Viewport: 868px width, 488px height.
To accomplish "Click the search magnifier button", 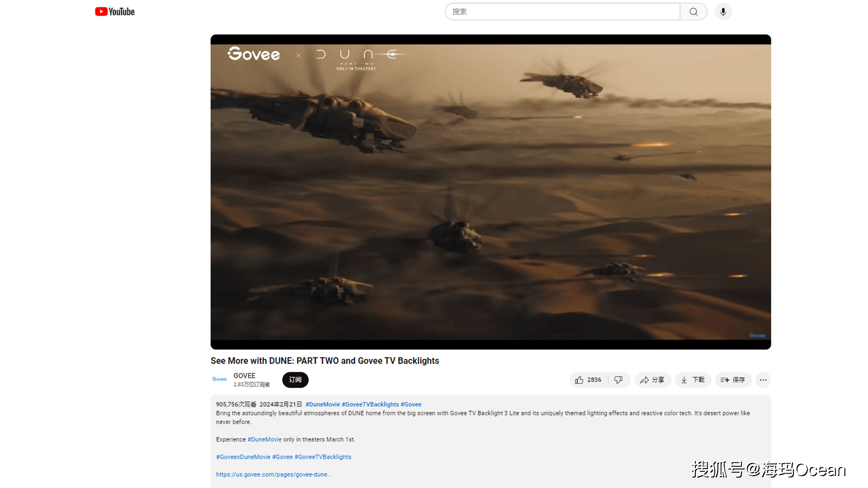I will pyautogui.click(x=693, y=12).
